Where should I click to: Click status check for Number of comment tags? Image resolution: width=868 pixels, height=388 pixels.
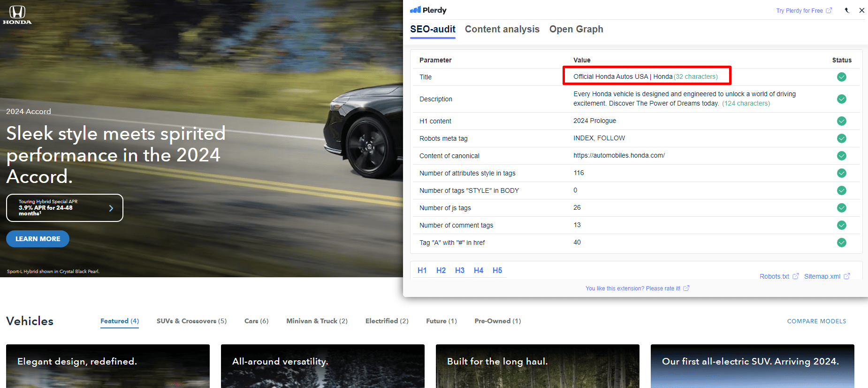[x=842, y=225]
